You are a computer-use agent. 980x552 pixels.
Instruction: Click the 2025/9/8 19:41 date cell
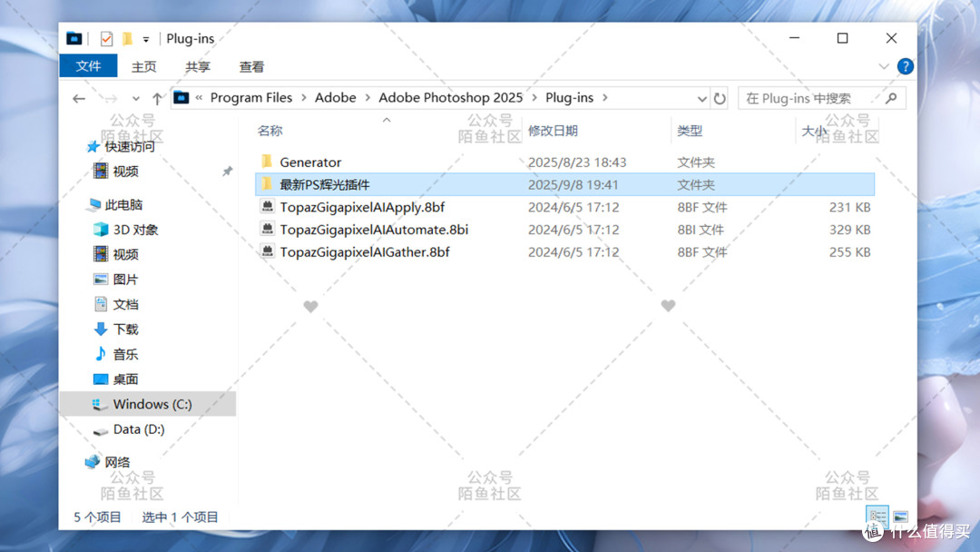coord(573,184)
